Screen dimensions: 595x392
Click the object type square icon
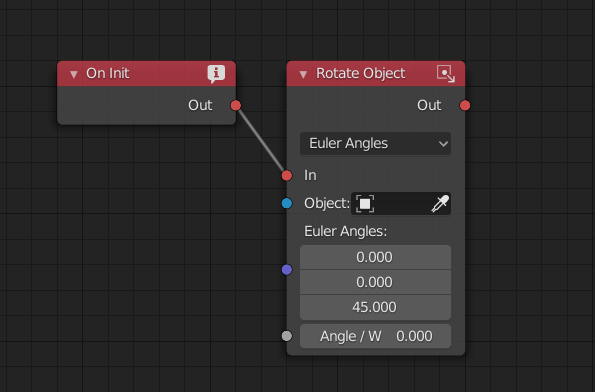tap(365, 204)
